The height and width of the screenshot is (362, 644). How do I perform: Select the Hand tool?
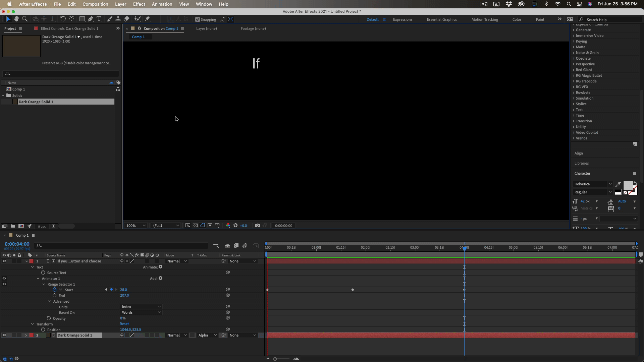16,19
